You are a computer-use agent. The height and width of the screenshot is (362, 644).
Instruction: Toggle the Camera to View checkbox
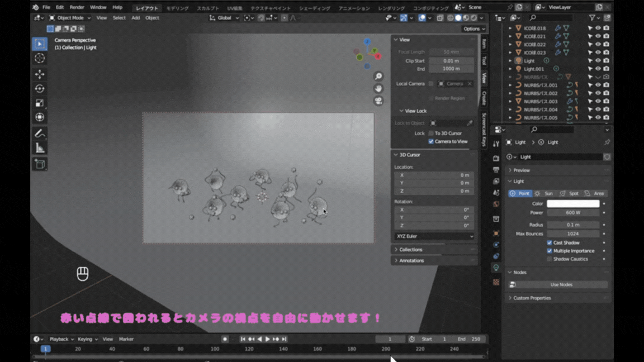click(x=431, y=141)
